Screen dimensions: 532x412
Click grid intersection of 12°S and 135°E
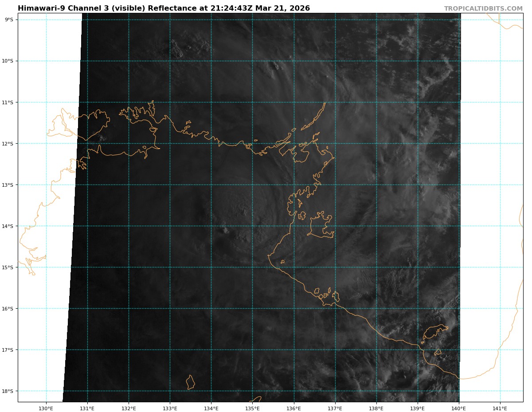coord(252,144)
